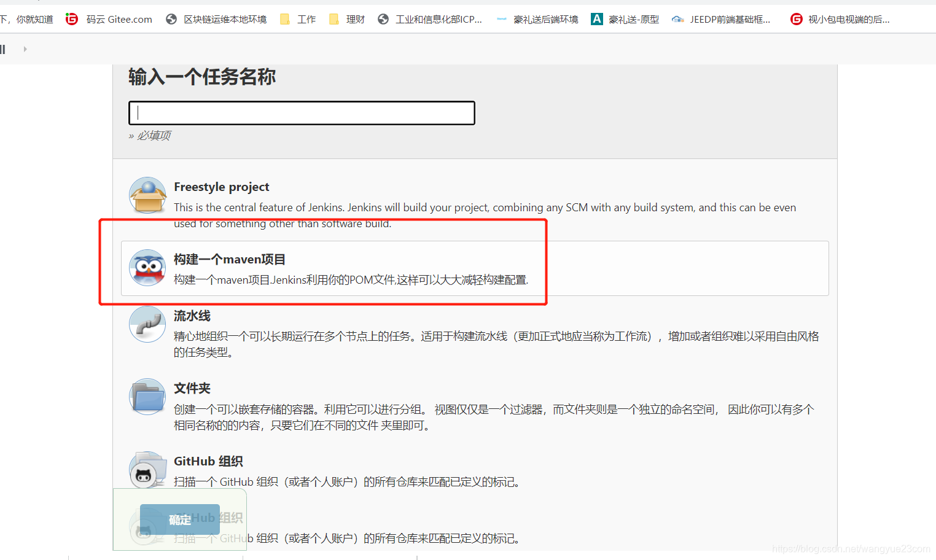The height and width of the screenshot is (560, 936).
Task: Click the 流水线 pipeline icon
Action: (x=147, y=324)
